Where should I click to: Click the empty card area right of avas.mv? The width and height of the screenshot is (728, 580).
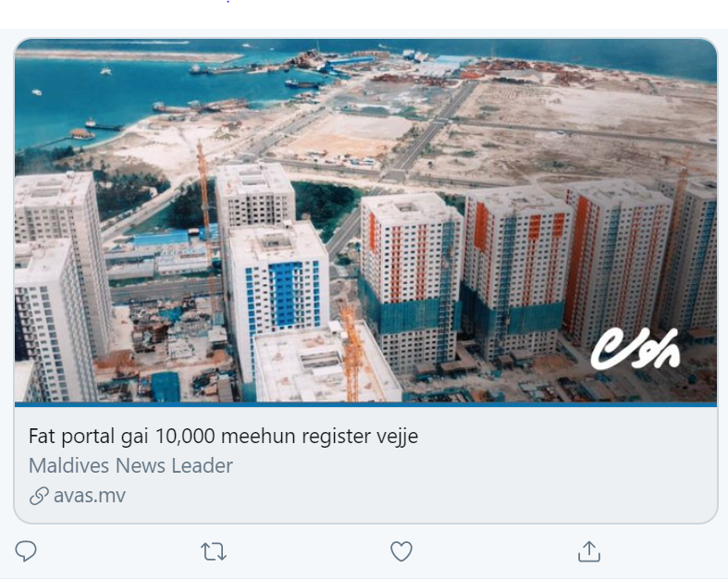point(418,496)
